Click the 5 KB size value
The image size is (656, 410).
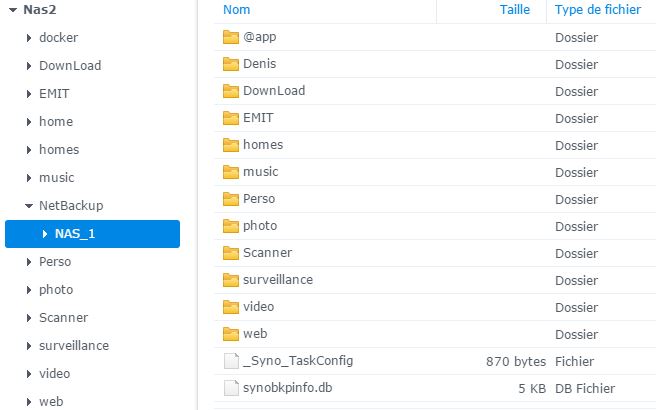click(532, 389)
